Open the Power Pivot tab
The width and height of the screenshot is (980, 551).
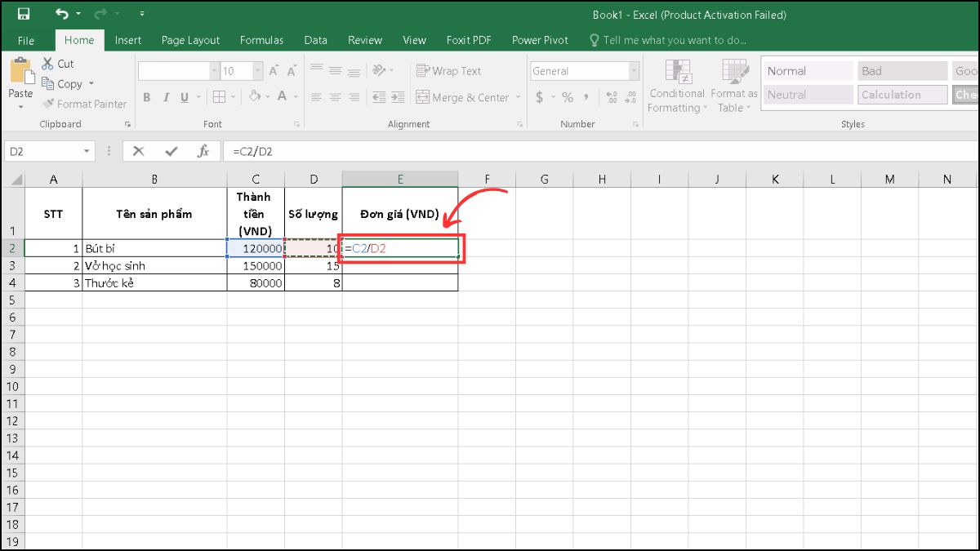539,40
